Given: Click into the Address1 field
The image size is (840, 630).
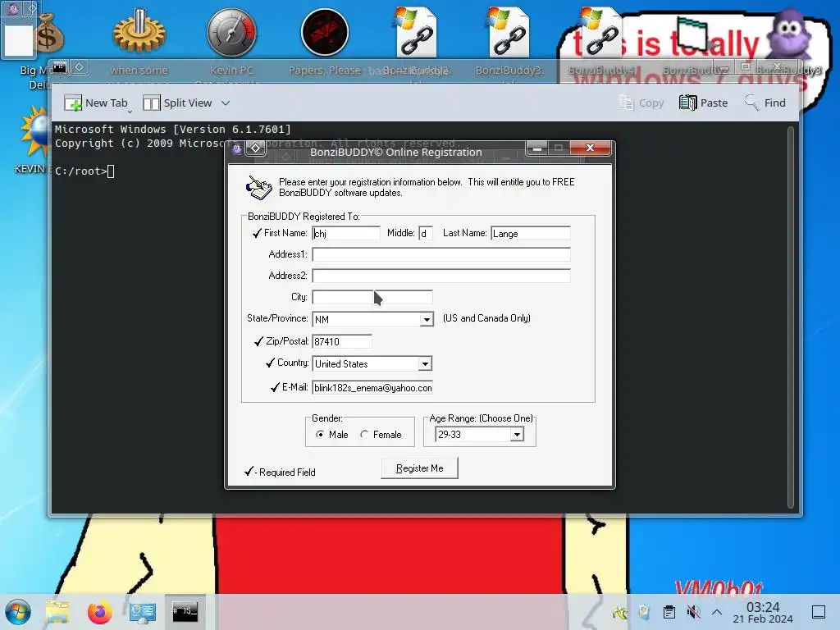Looking at the screenshot, I should click(x=441, y=254).
